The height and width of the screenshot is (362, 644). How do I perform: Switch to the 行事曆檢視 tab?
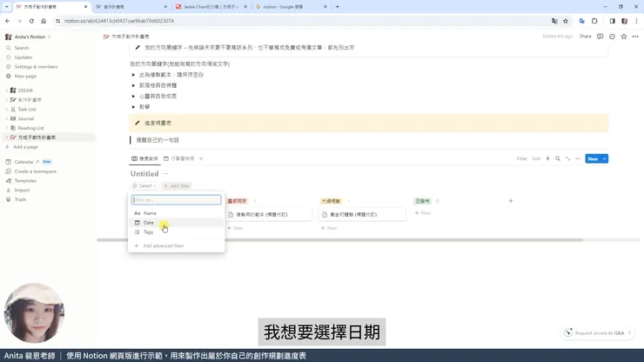point(178,158)
